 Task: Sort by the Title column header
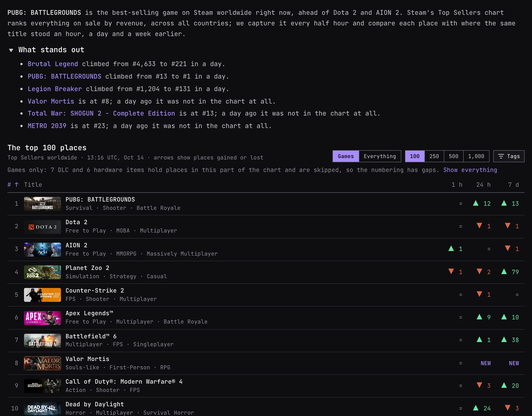[x=33, y=185]
